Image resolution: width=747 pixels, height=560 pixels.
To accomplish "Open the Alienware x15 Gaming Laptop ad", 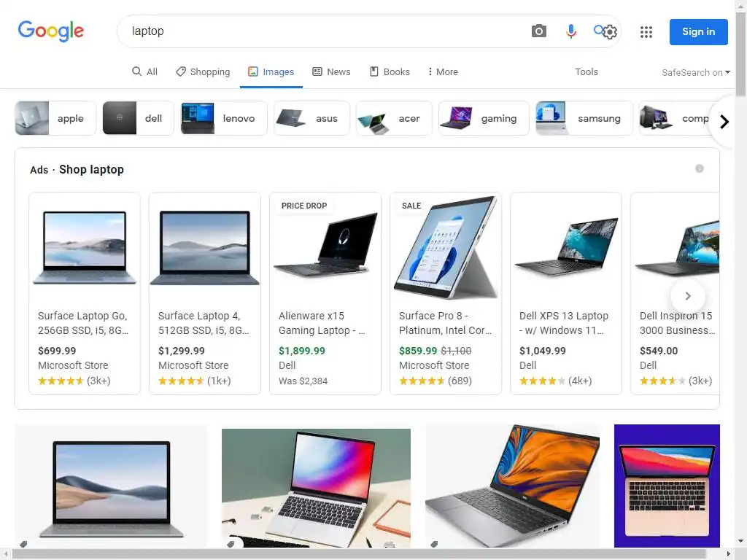I will point(325,293).
